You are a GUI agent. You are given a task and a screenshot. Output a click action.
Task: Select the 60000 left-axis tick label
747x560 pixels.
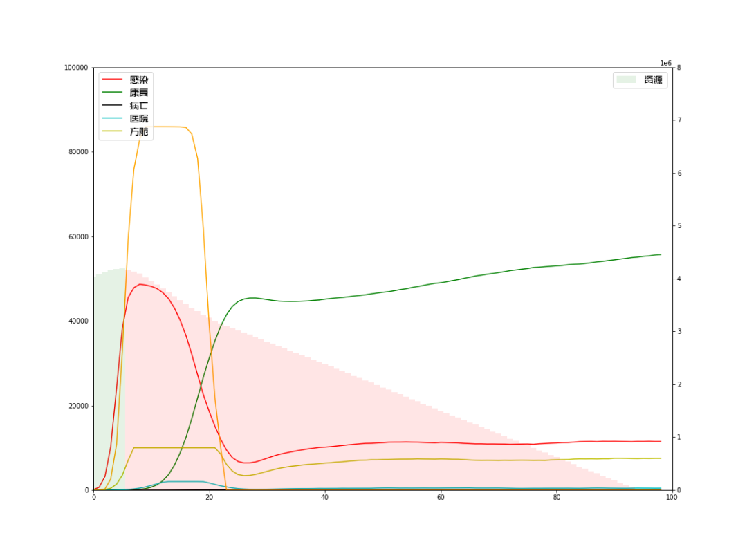coord(79,236)
